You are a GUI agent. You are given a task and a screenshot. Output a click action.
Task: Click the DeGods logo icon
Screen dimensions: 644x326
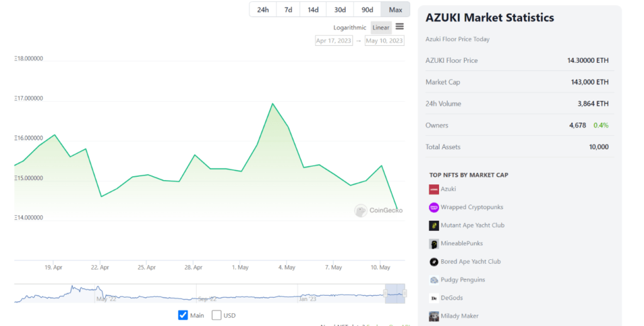[434, 298]
